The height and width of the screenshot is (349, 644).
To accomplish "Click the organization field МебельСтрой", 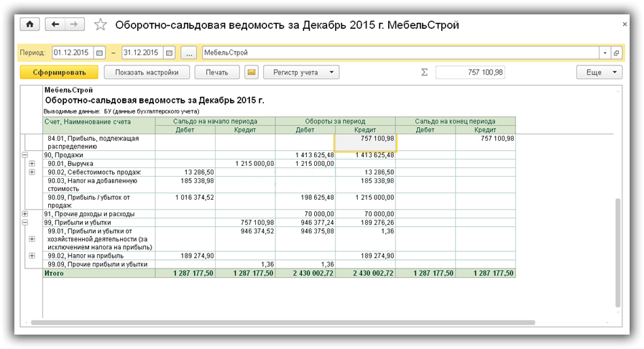I will (x=401, y=52).
